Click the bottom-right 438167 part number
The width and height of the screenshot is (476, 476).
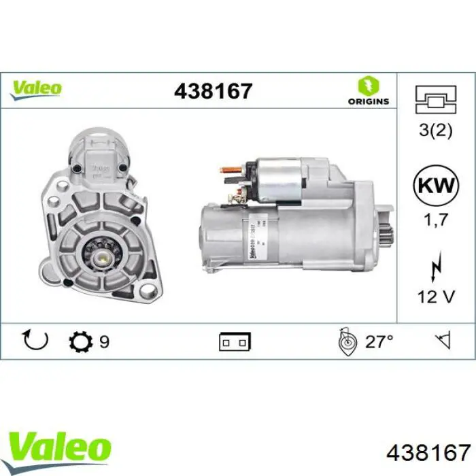[x=428, y=453]
